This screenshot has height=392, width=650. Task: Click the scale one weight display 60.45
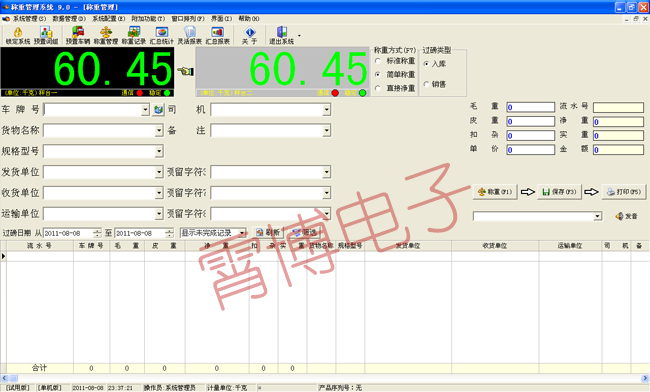[87, 69]
